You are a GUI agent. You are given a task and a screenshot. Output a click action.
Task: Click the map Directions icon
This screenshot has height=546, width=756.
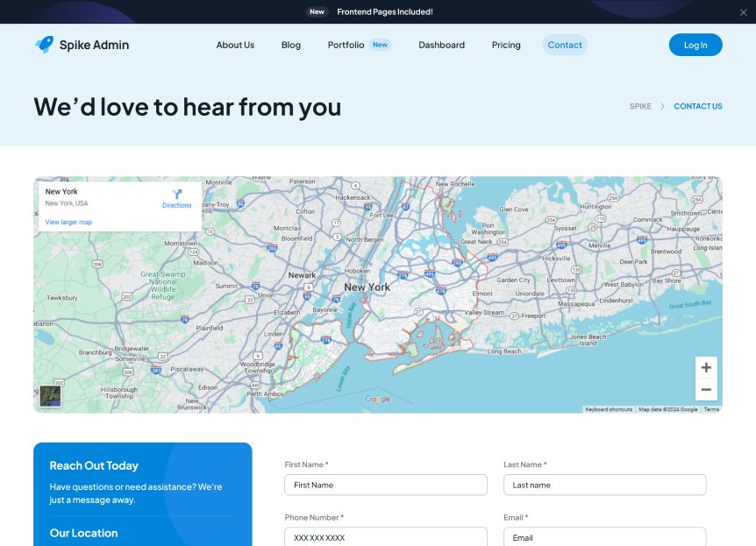click(x=176, y=195)
